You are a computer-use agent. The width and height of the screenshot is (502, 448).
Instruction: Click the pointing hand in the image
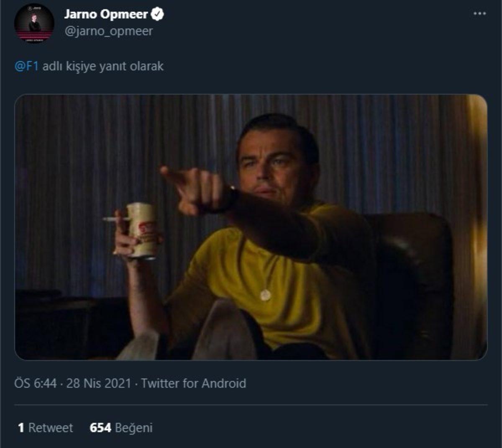tap(193, 188)
